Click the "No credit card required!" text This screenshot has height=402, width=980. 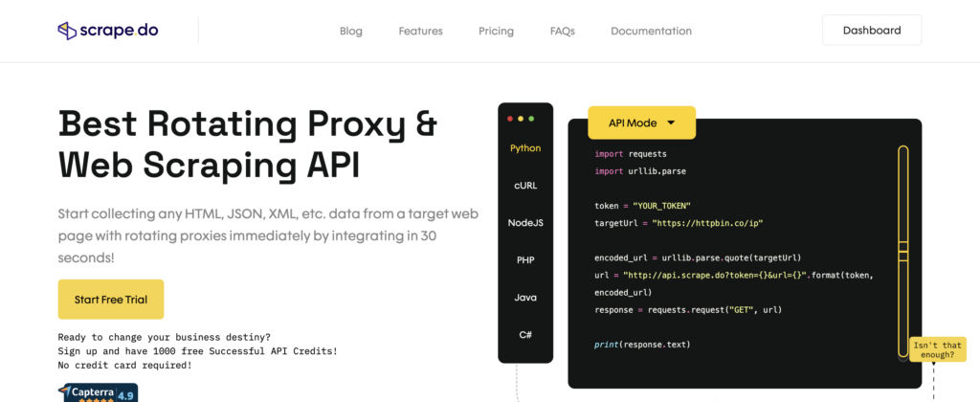pyautogui.click(x=125, y=365)
